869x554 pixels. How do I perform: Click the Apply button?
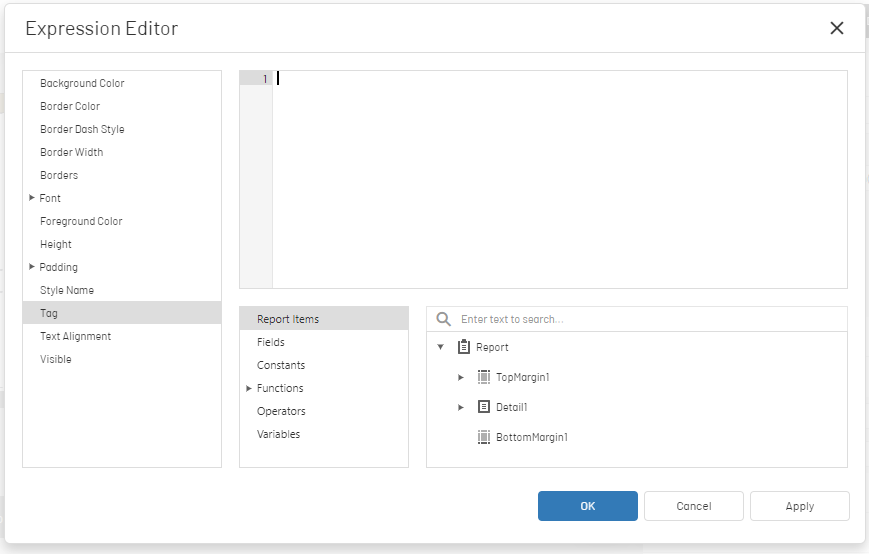tap(800, 506)
